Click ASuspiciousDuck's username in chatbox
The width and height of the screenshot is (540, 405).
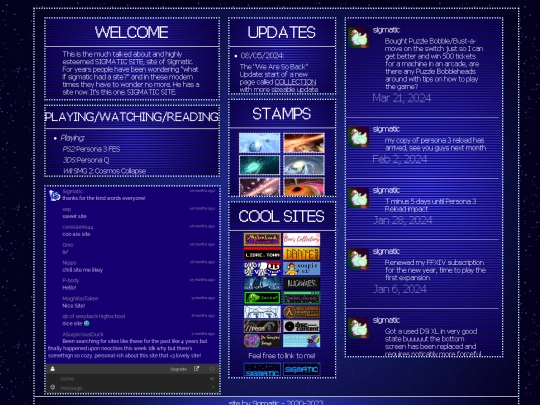click(x=83, y=334)
